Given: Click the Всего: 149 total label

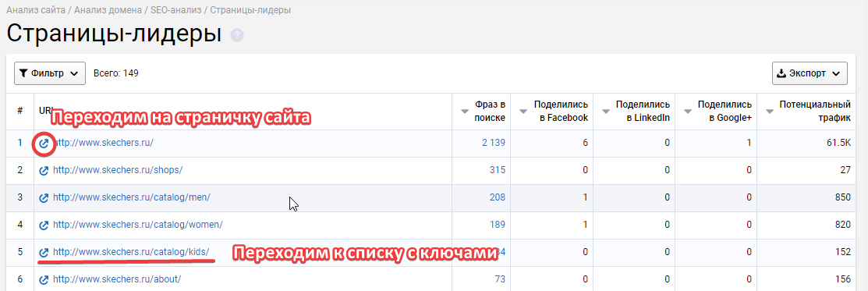Looking at the screenshot, I should pos(115,73).
